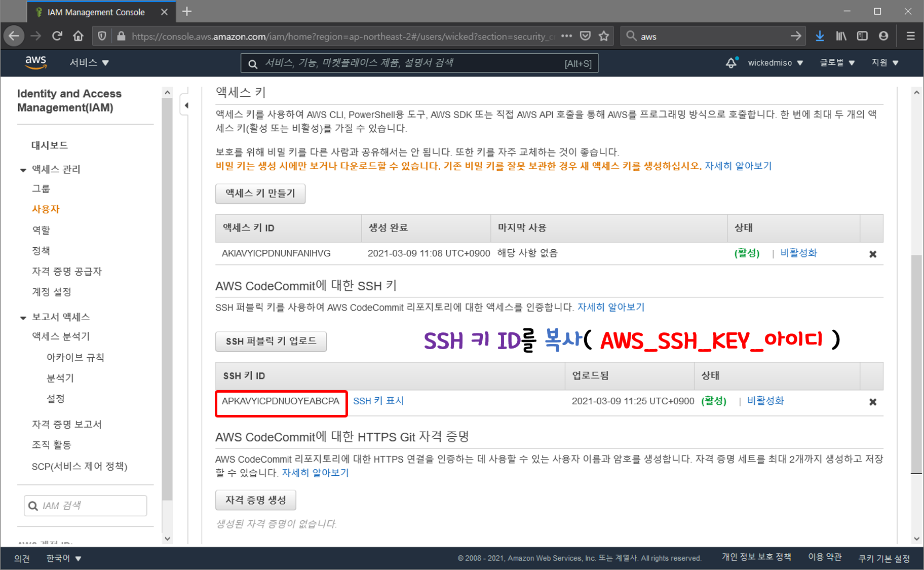The height and width of the screenshot is (570, 924).
Task: Open 그룹 in the sidebar
Action: point(41,188)
